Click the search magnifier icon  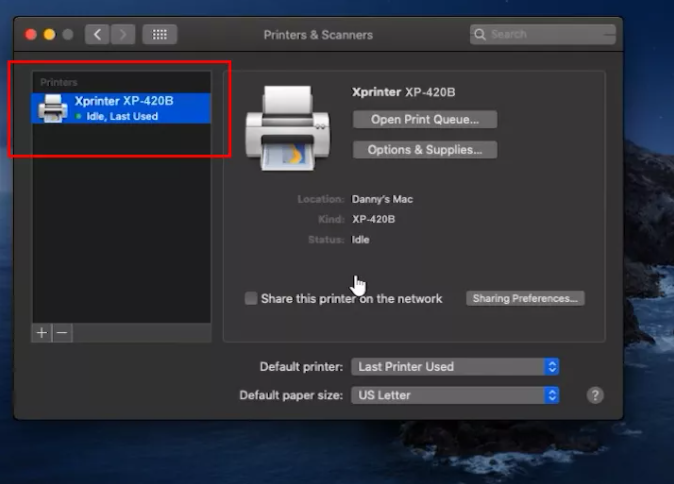click(480, 34)
